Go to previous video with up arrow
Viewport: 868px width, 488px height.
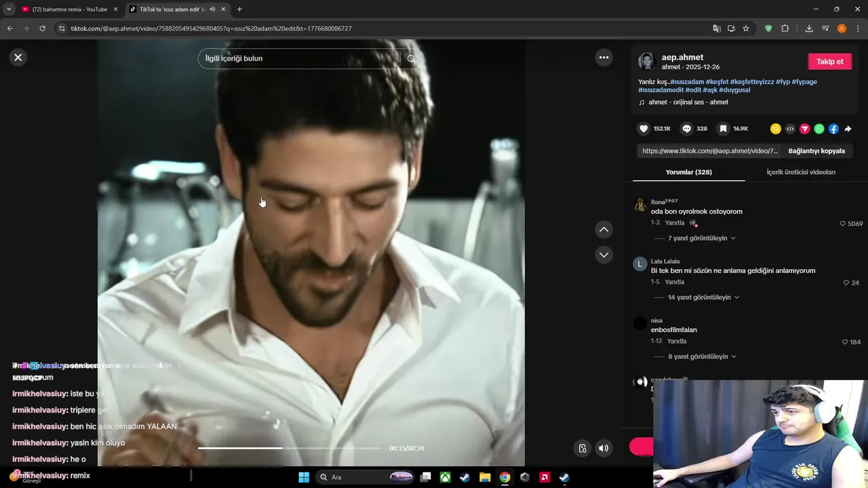coord(604,230)
